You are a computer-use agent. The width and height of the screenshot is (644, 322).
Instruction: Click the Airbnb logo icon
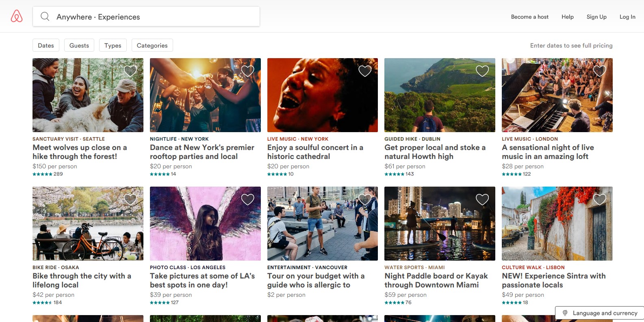(x=17, y=16)
